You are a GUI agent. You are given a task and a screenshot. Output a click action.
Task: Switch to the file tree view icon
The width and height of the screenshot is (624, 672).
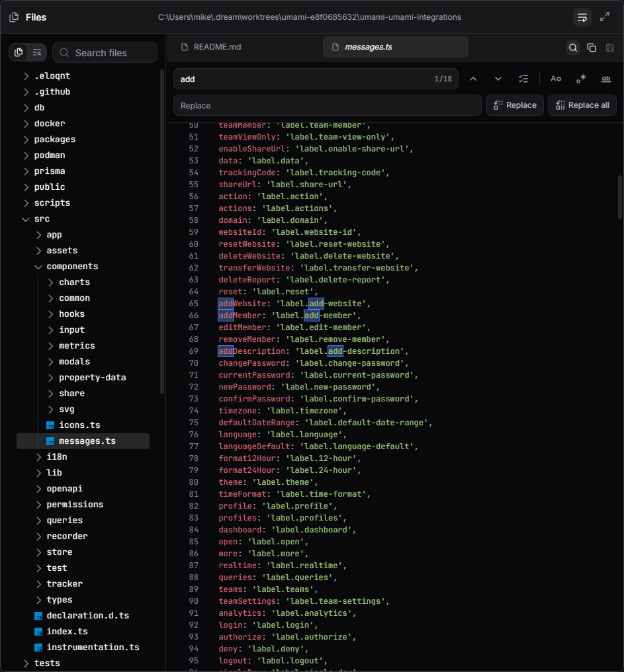pos(19,52)
